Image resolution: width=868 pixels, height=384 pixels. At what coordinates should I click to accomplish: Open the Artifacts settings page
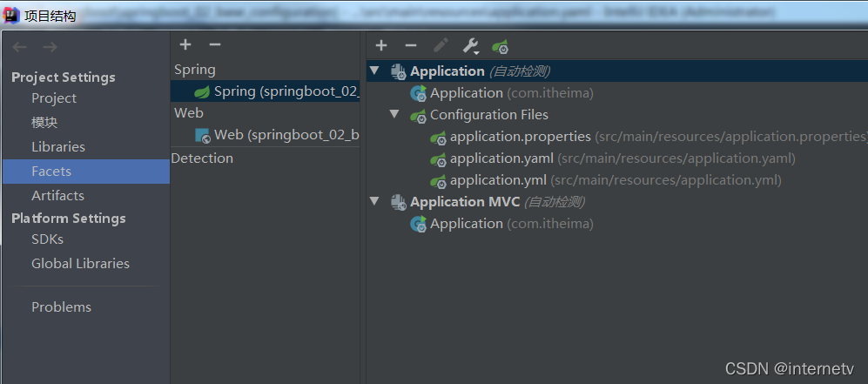pos(57,196)
